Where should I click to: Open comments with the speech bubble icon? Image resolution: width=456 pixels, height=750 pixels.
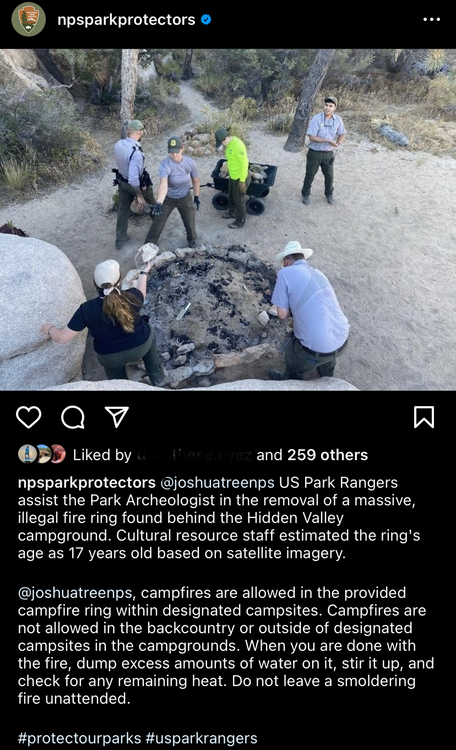[73, 417]
